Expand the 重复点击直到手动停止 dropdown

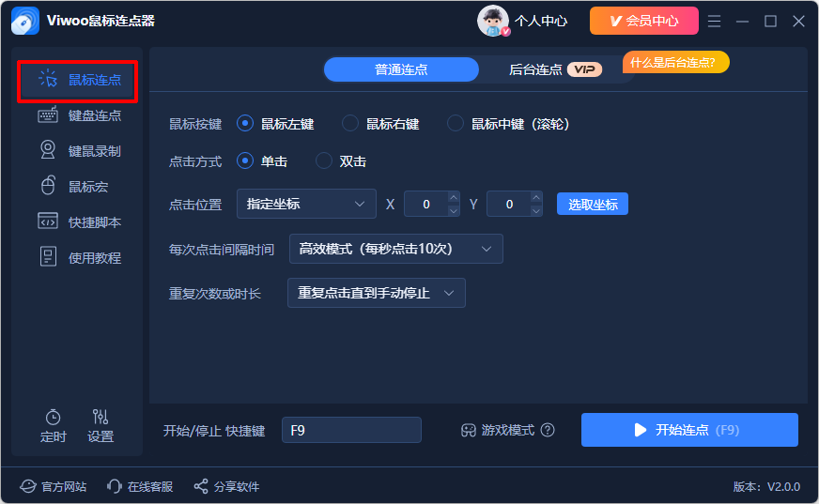[376, 293]
